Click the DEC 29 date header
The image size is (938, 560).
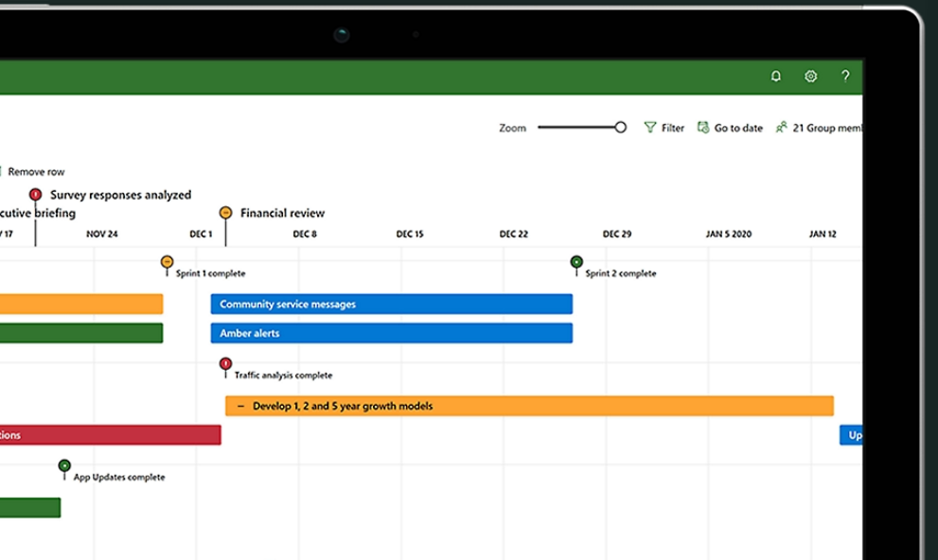click(617, 234)
